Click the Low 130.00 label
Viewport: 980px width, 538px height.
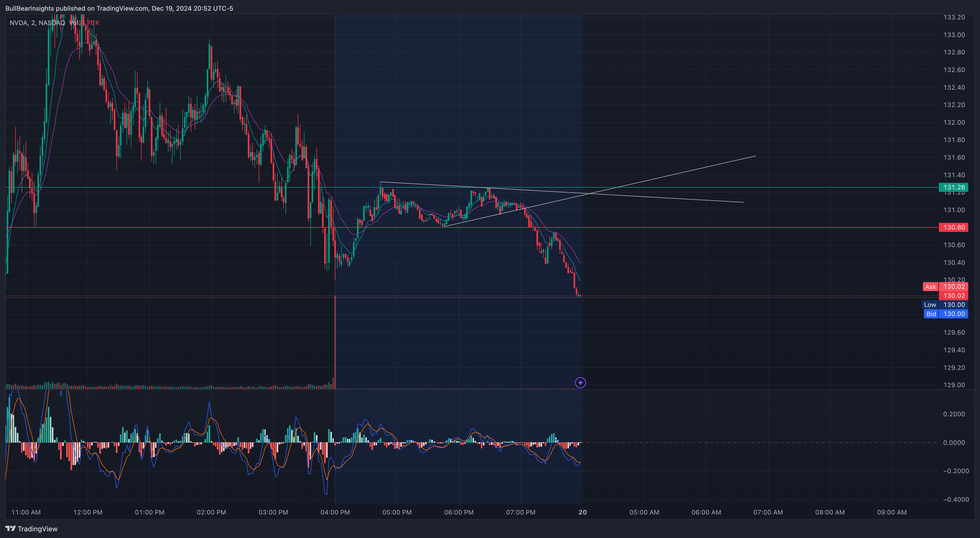point(945,304)
